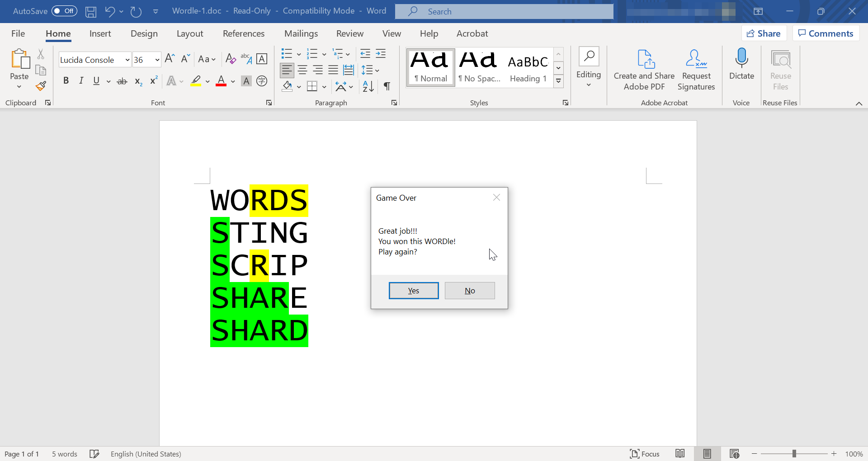This screenshot has width=868, height=461.
Task: Click the Format Painter brush icon
Action: click(41, 86)
